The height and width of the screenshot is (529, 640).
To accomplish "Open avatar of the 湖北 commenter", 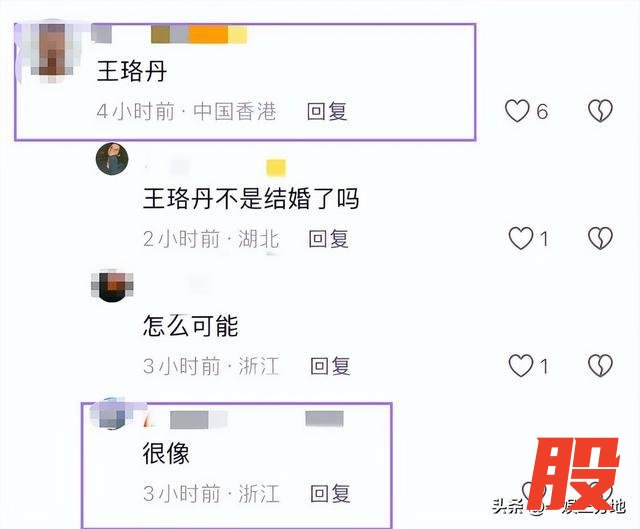I will click(112, 159).
